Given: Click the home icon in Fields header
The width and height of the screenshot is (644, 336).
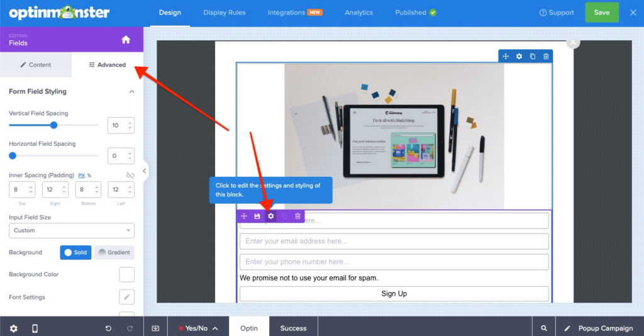Looking at the screenshot, I should tap(126, 40).
